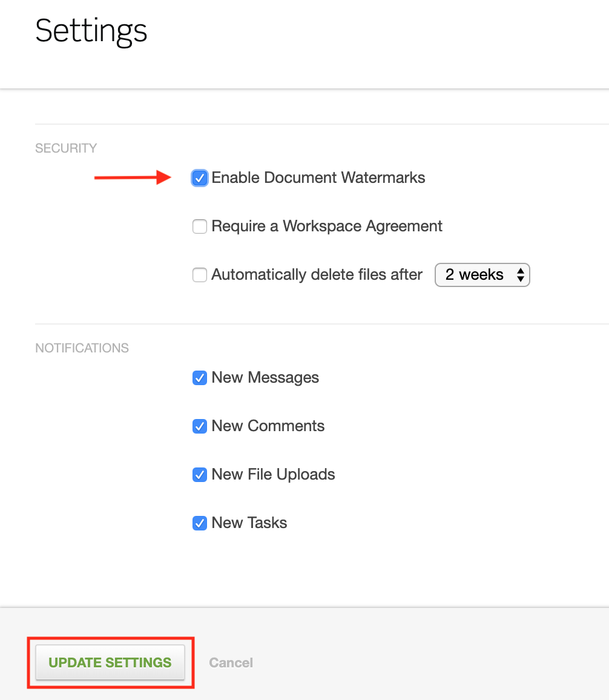Click the Enable Document Watermarks label text
609x700 pixels.
(x=318, y=177)
